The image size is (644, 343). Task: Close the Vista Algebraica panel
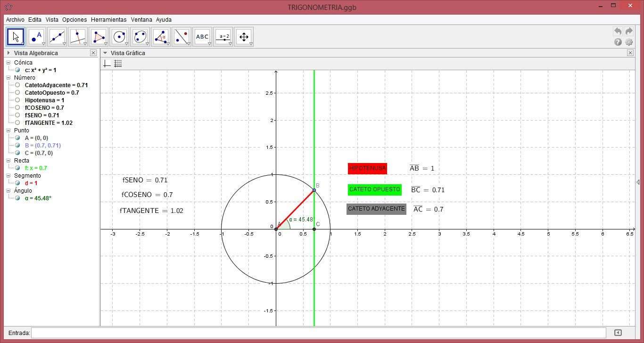[93, 53]
